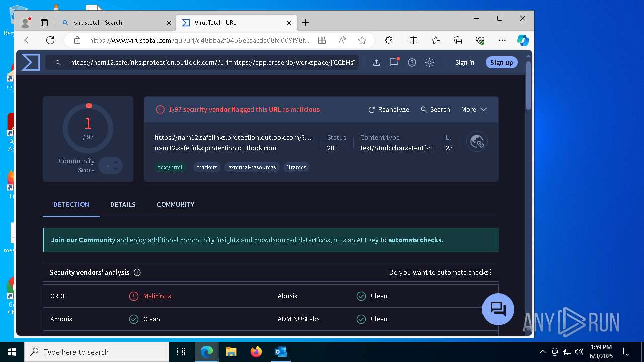Click the search magnifier icon in VirusTotal search bar
644x362 pixels.
pos(58,63)
